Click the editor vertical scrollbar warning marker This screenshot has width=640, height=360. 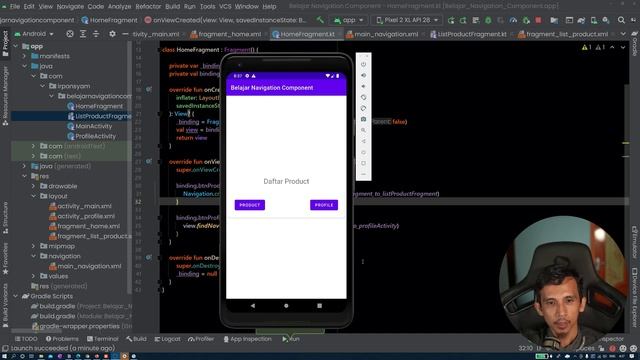(626, 143)
